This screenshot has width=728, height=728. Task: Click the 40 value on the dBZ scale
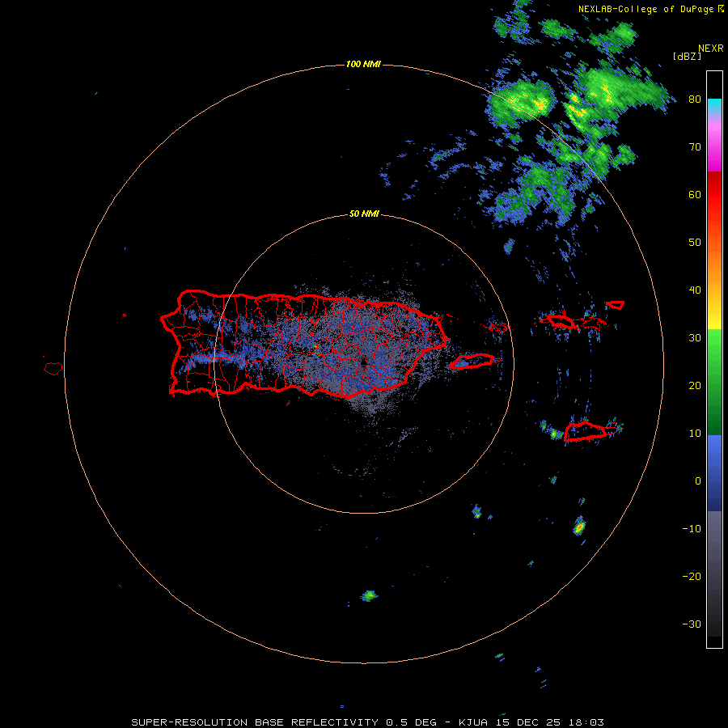[695, 290]
